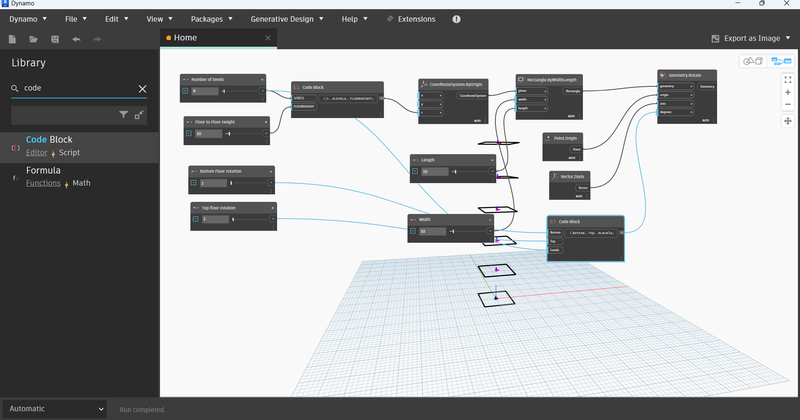This screenshot has height=420, width=800.
Task: Create a new file with the toolbar icon
Action: pyautogui.click(x=12, y=39)
